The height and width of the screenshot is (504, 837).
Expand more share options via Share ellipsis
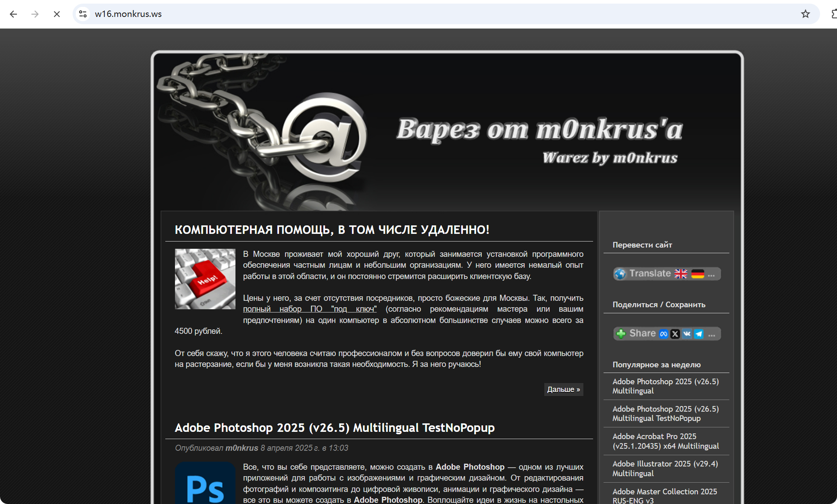(712, 334)
